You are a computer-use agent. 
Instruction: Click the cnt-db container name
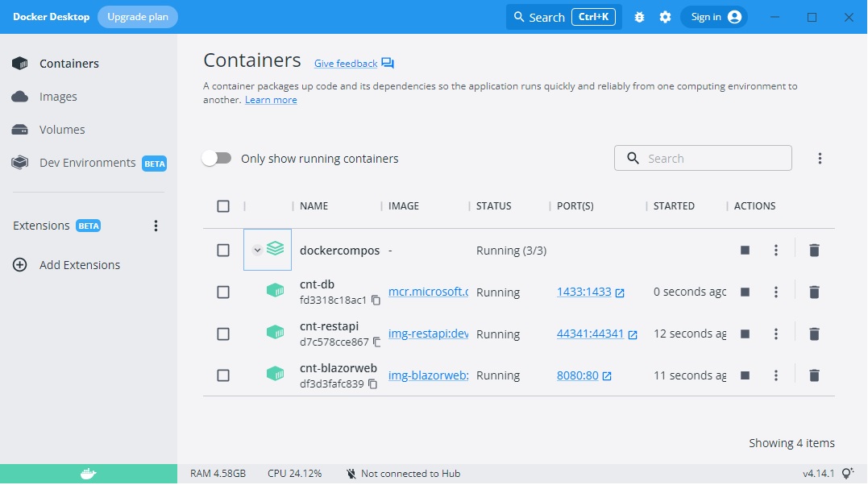pos(318,284)
